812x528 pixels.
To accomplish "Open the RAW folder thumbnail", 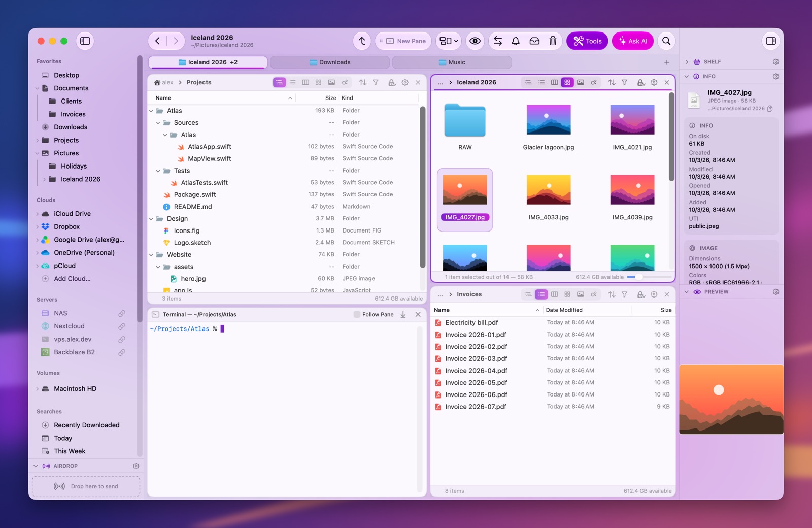I will [465, 120].
